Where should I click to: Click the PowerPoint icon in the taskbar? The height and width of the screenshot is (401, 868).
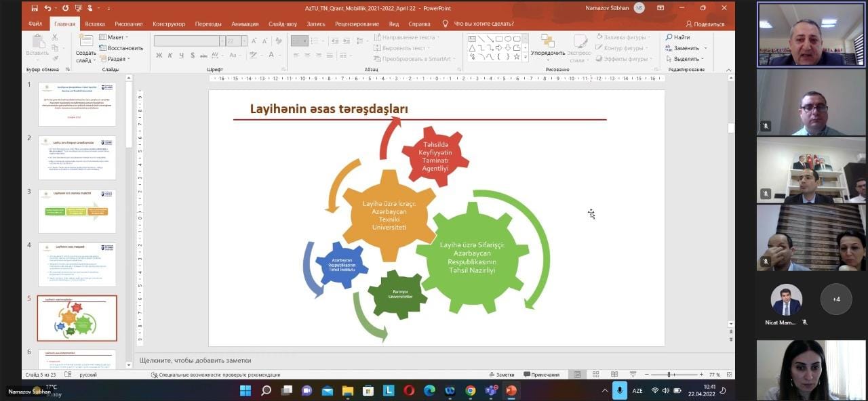pyautogui.click(x=511, y=390)
